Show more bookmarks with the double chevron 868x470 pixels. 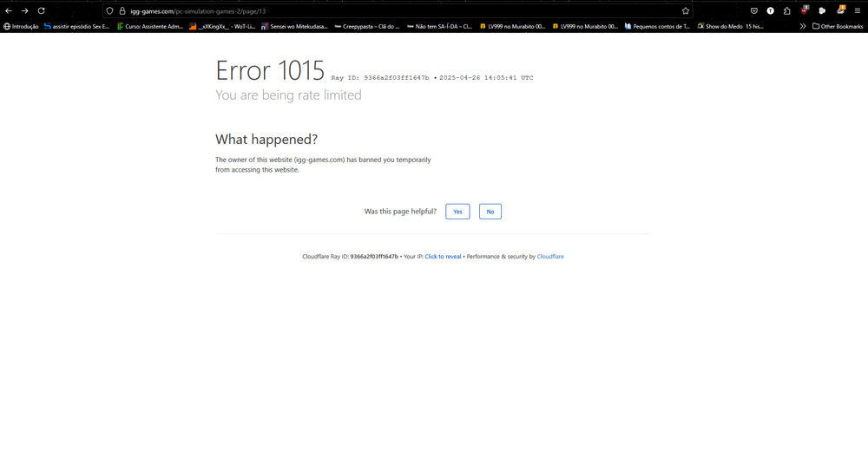803,26
